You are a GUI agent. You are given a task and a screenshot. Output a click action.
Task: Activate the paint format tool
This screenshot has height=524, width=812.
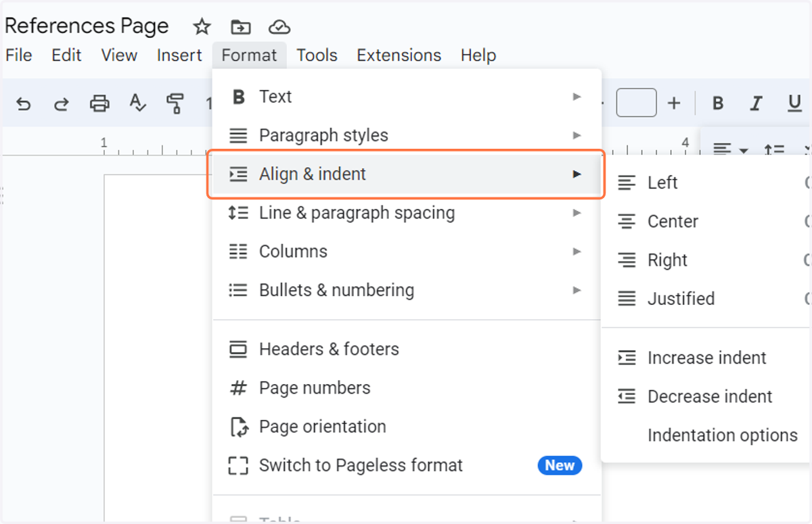click(175, 103)
